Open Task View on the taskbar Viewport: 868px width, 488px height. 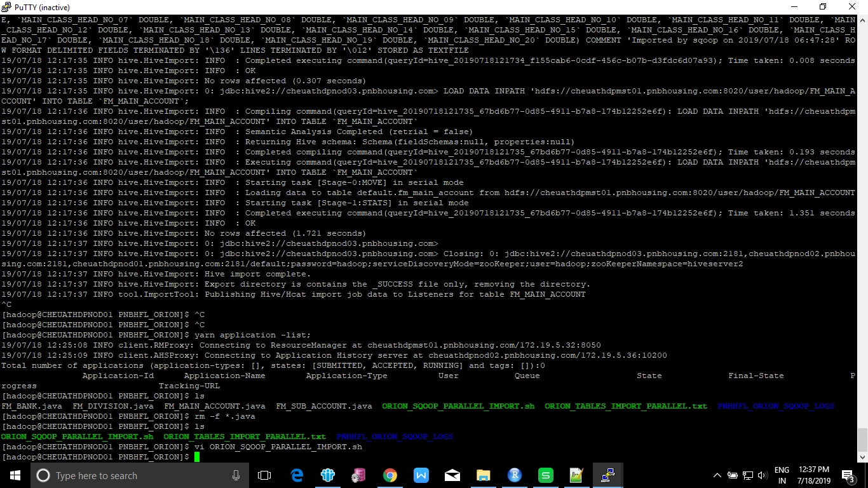264,475
